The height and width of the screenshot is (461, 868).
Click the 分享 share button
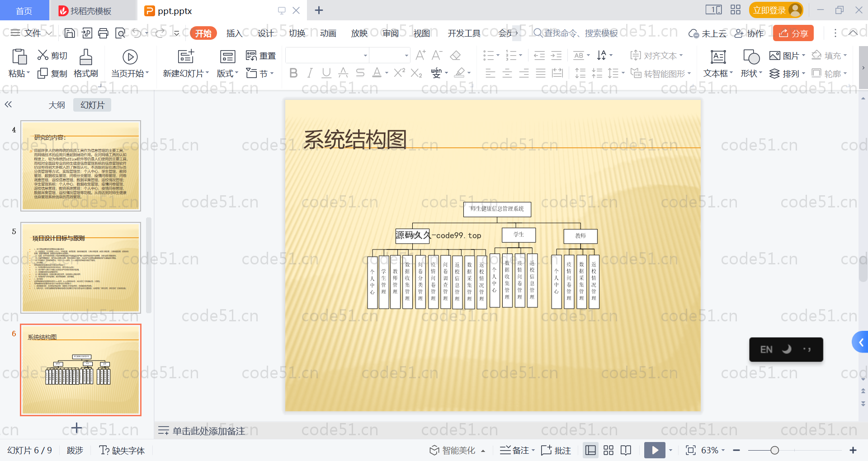pos(793,33)
